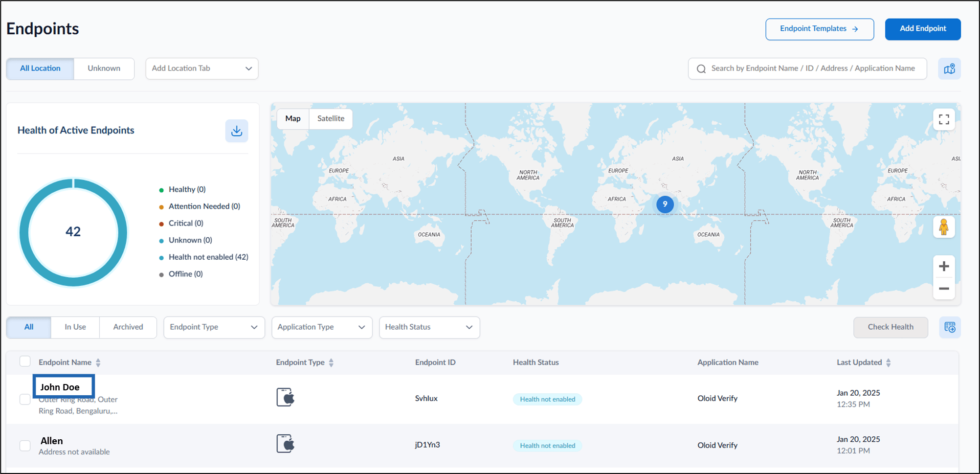
Task: Open the Add Location Tab dropdown
Action: (202, 68)
